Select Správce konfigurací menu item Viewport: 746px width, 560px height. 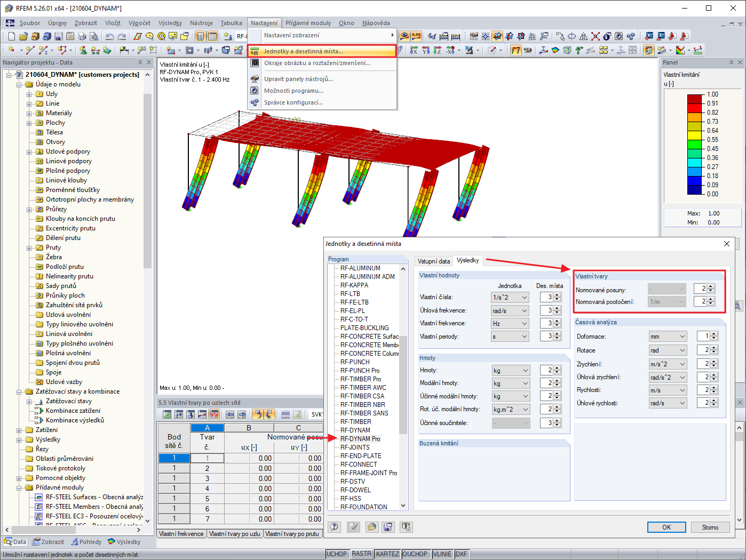click(x=322, y=102)
